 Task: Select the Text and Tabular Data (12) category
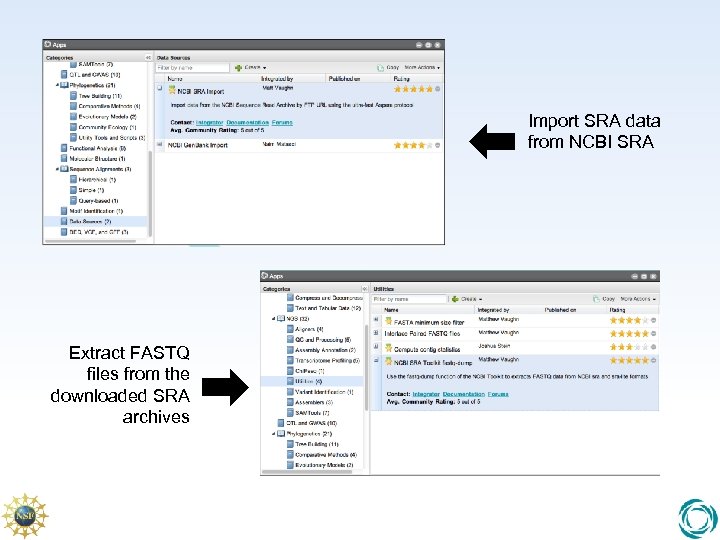(x=328, y=308)
